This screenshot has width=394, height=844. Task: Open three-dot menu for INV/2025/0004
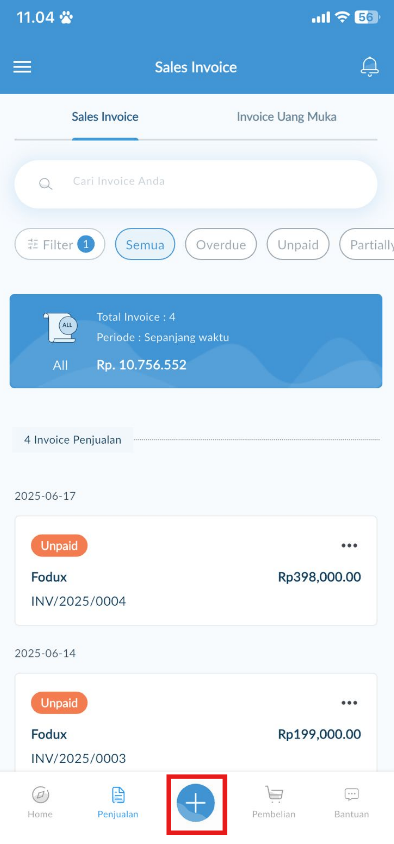tap(349, 546)
